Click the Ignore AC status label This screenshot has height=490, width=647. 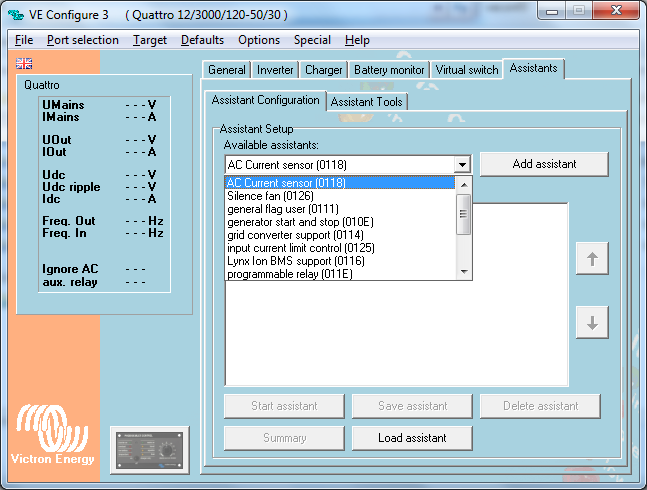[x=70, y=269]
